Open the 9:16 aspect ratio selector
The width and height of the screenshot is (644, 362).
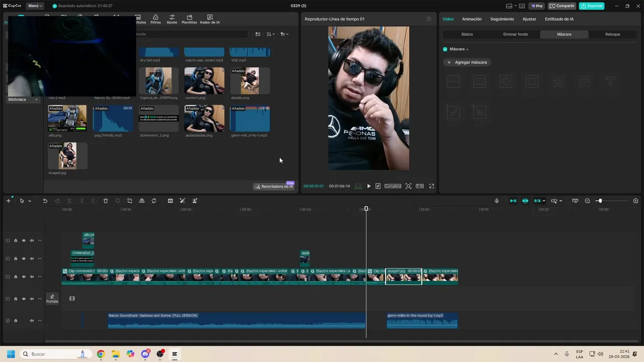click(420, 186)
